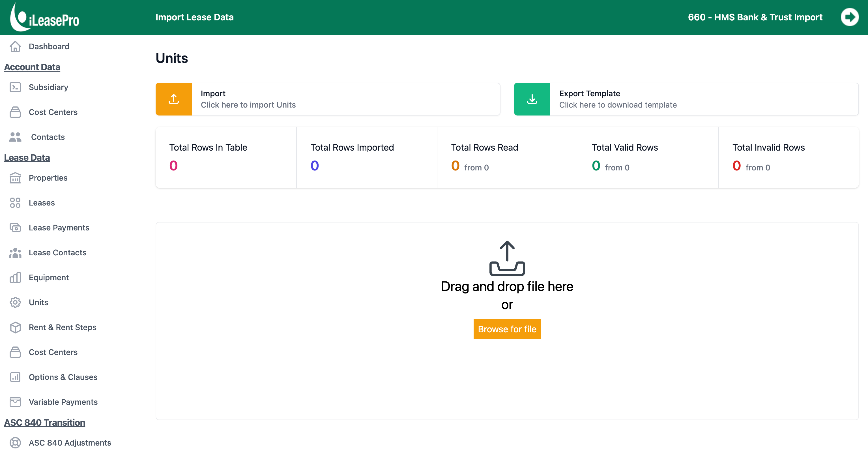The height and width of the screenshot is (462, 868).
Task: Click 'Click here to import Units'
Action: [x=248, y=105]
